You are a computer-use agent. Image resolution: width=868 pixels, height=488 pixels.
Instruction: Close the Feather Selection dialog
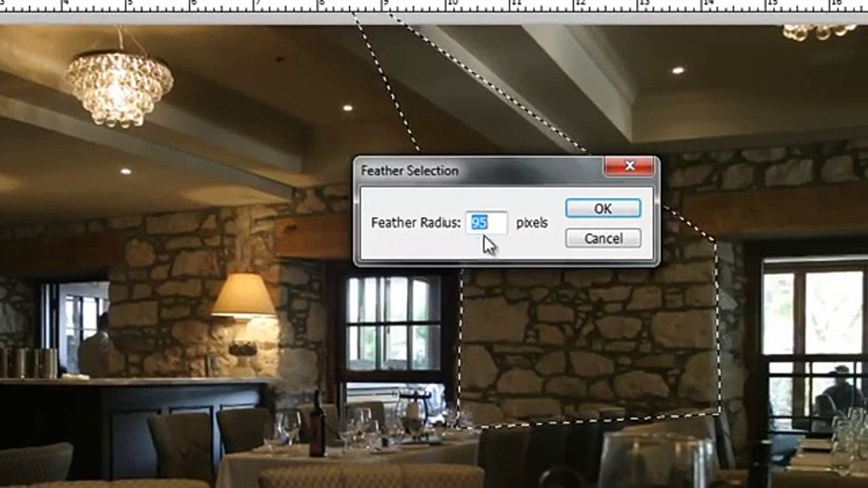coord(629,166)
